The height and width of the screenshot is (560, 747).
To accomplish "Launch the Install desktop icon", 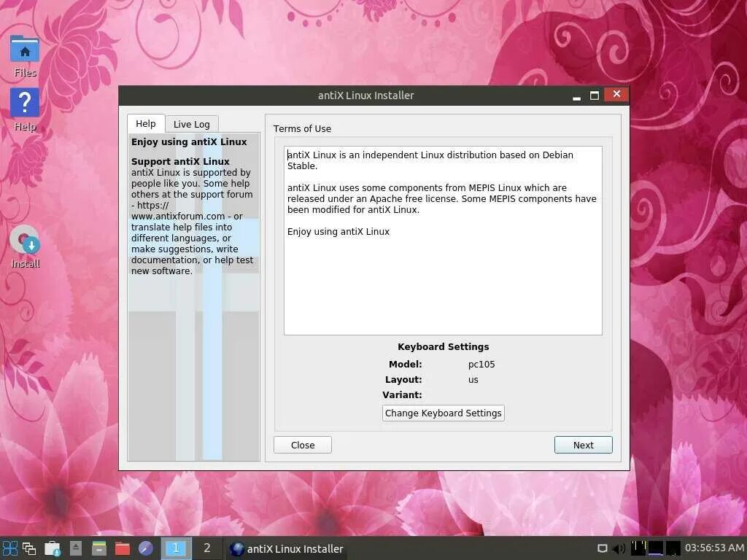I will 26,247.
